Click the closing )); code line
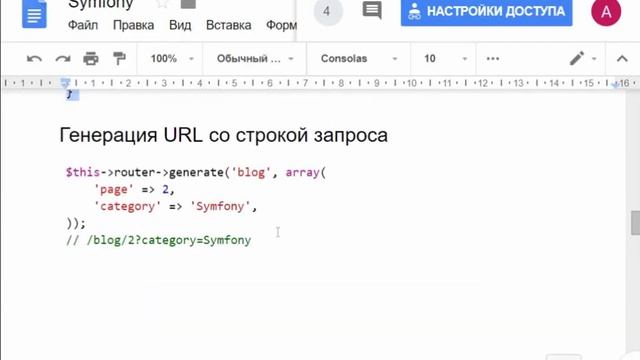640x360 pixels. [x=76, y=223]
